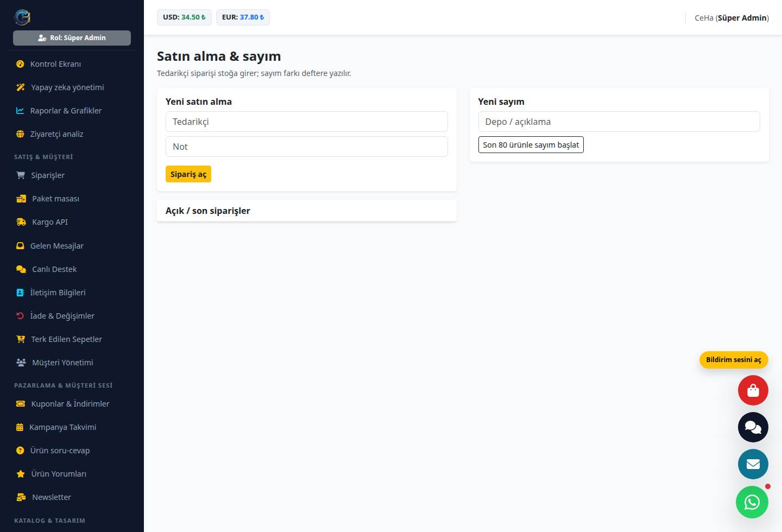The width and height of the screenshot is (782, 532).
Task: Click the Açık / son siparişler heading
Action: 208,211
